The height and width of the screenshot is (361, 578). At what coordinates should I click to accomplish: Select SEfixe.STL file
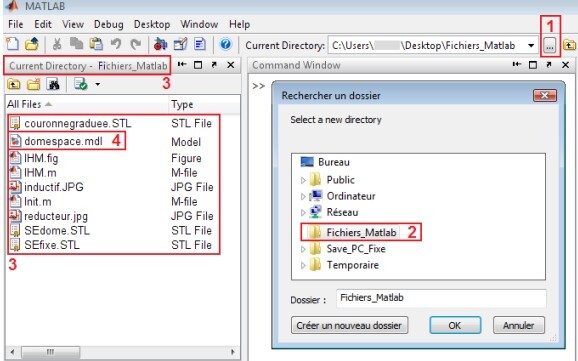point(52,245)
